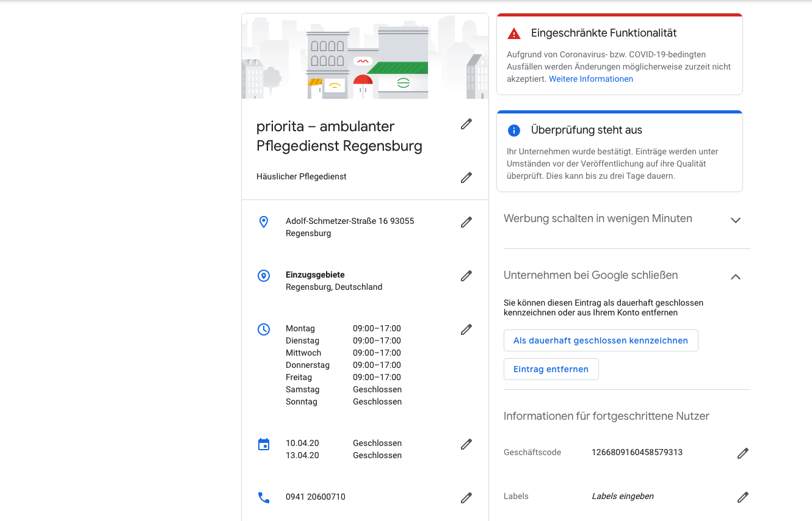812x521 pixels.
Task: Click the phone receiver icon
Action: [x=264, y=497]
